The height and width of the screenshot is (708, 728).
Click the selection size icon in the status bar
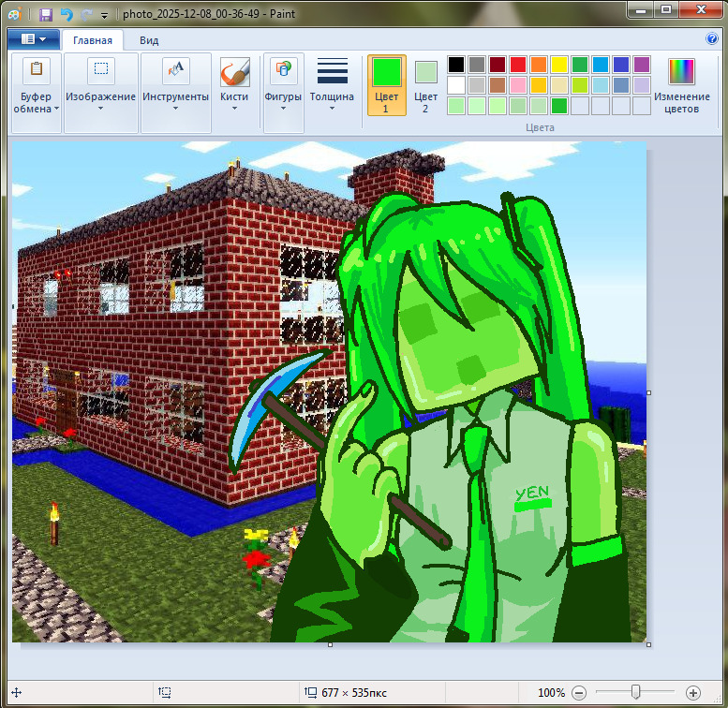point(164,693)
